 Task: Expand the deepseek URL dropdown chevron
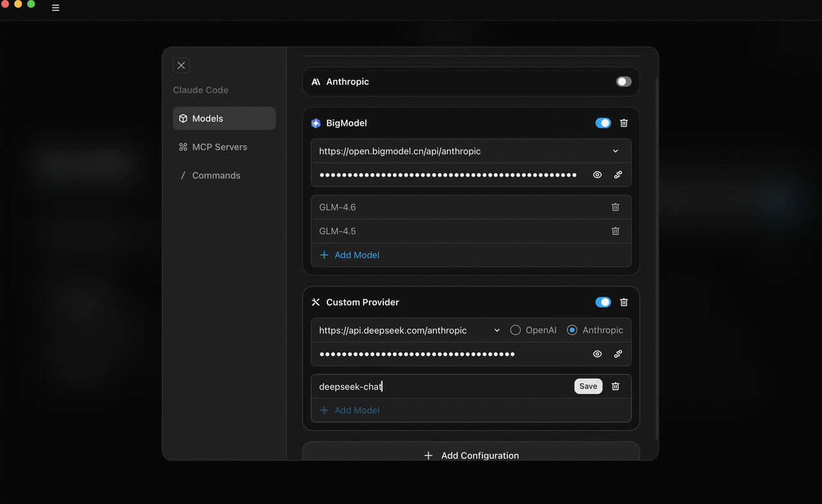click(x=497, y=330)
